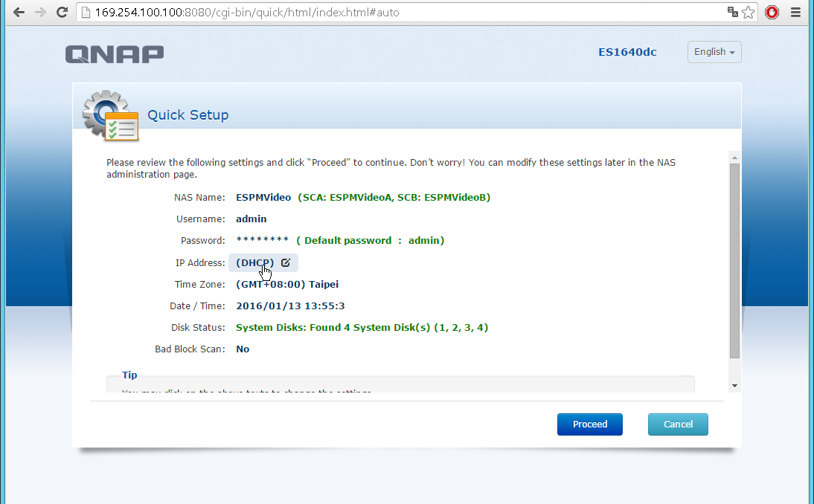This screenshot has height=504, width=814.
Task: Open the English language dropdown
Action: tap(714, 52)
